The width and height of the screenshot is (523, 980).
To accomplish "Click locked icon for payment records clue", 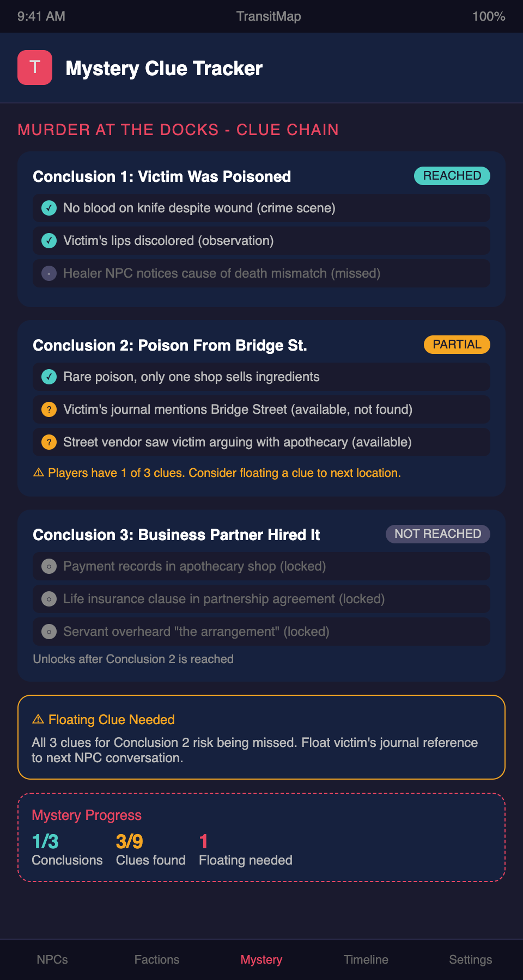I will [x=49, y=566].
